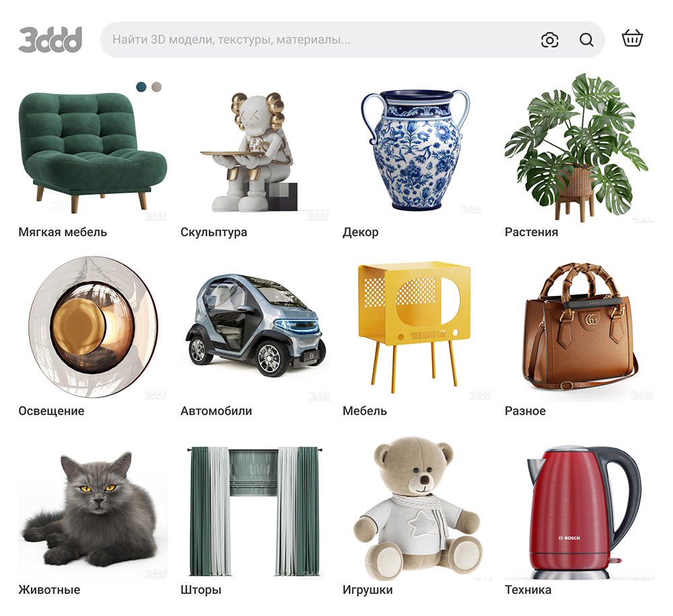Open the shopping basket
The image size is (673, 616).
click(x=632, y=38)
